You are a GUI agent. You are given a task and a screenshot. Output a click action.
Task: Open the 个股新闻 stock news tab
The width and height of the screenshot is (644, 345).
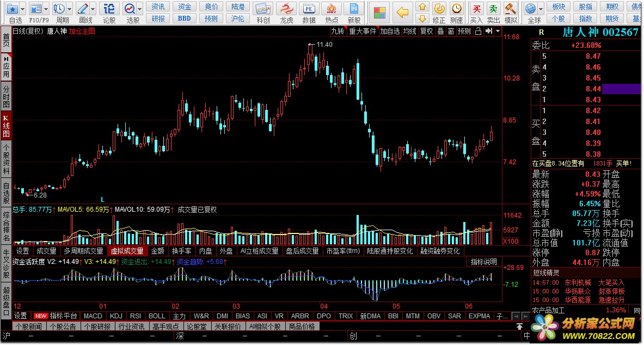point(29,327)
